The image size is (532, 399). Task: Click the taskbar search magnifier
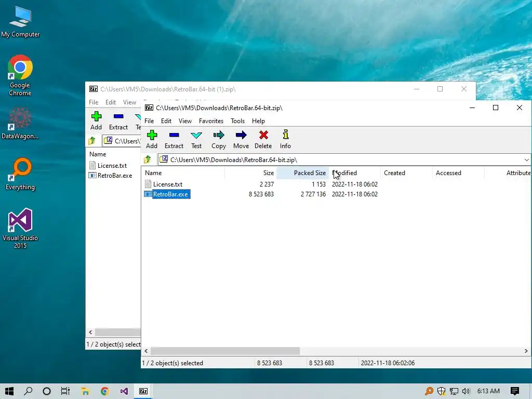pyautogui.click(x=28, y=391)
